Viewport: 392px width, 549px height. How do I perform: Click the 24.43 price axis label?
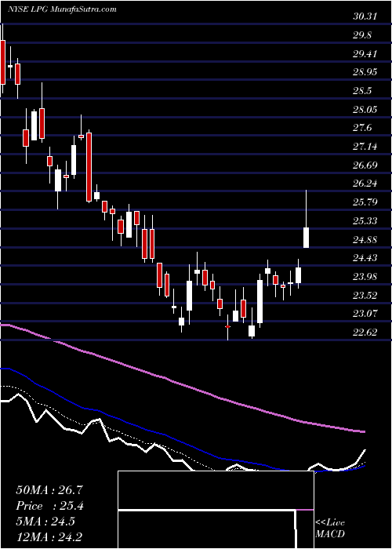pyautogui.click(x=365, y=258)
